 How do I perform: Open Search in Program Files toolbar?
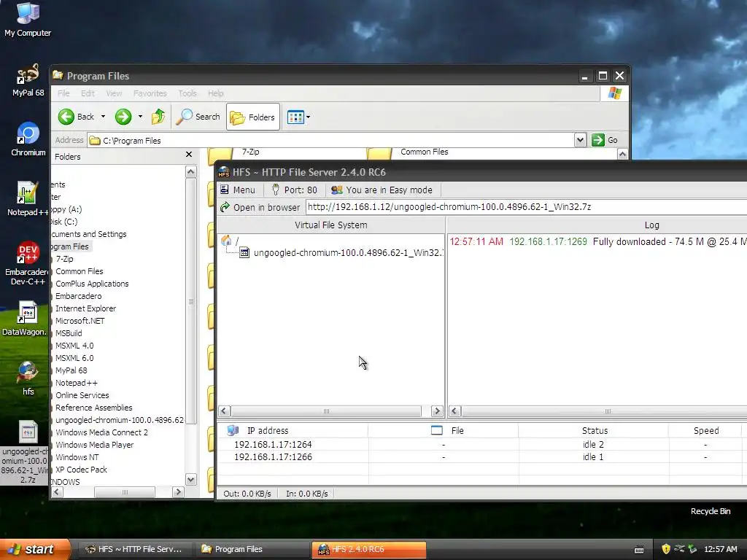click(198, 117)
